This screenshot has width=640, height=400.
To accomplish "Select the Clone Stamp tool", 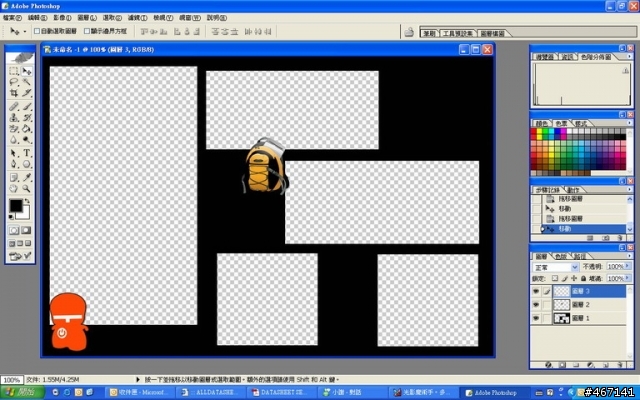I will 14,118.
